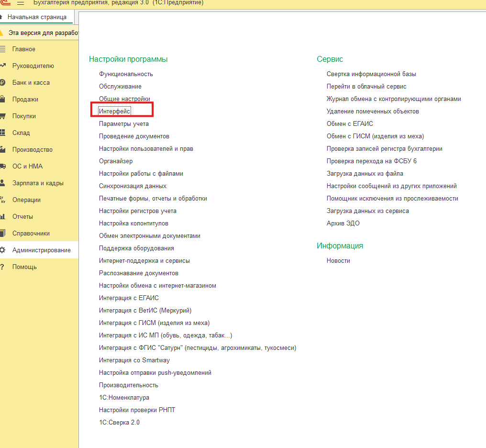
Task: Click the question mark Помощь icon
Action: [x=2, y=267]
